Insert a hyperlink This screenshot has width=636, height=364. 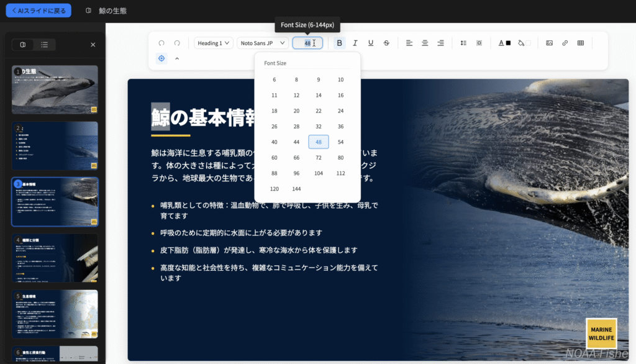point(565,43)
